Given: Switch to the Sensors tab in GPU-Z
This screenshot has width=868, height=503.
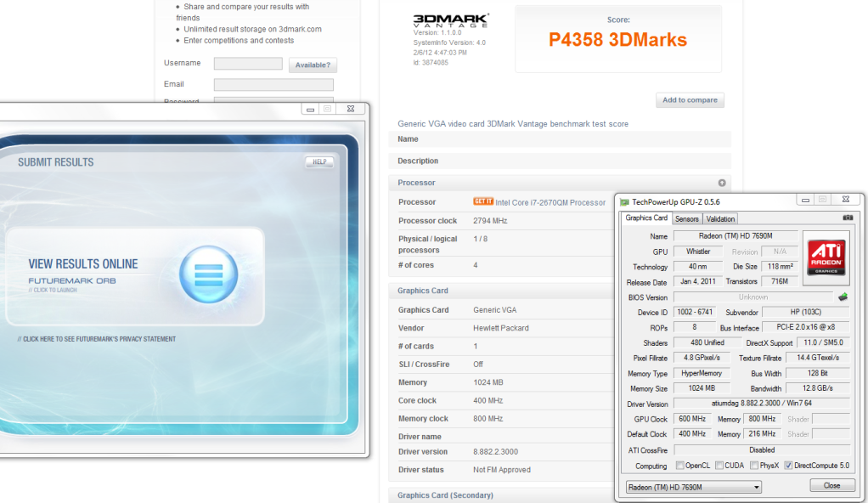Looking at the screenshot, I should coord(687,219).
